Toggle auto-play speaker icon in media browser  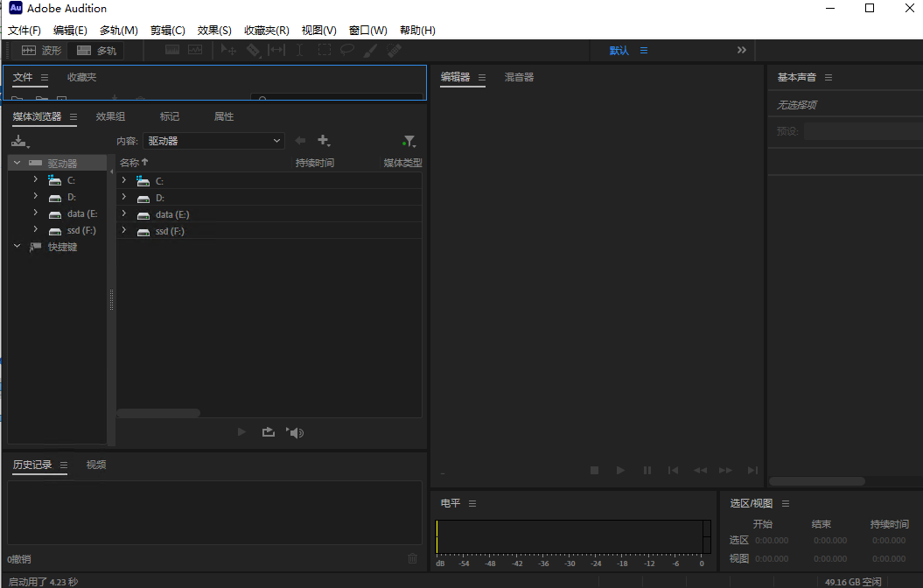coord(295,432)
